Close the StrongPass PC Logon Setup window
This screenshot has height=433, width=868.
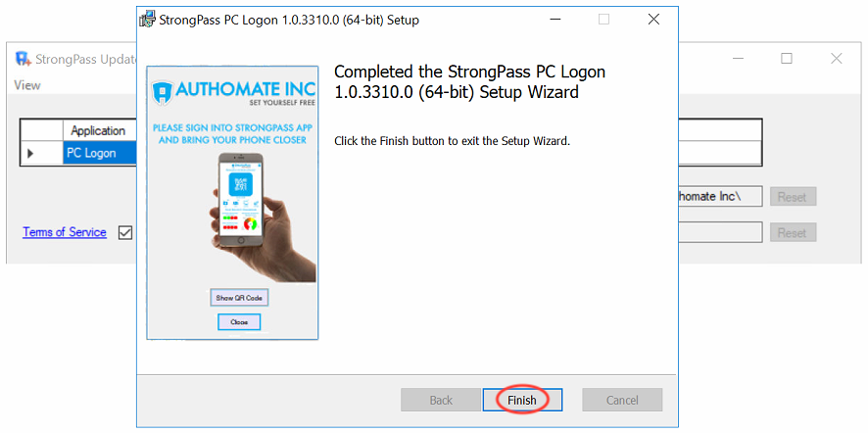click(653, 20)
